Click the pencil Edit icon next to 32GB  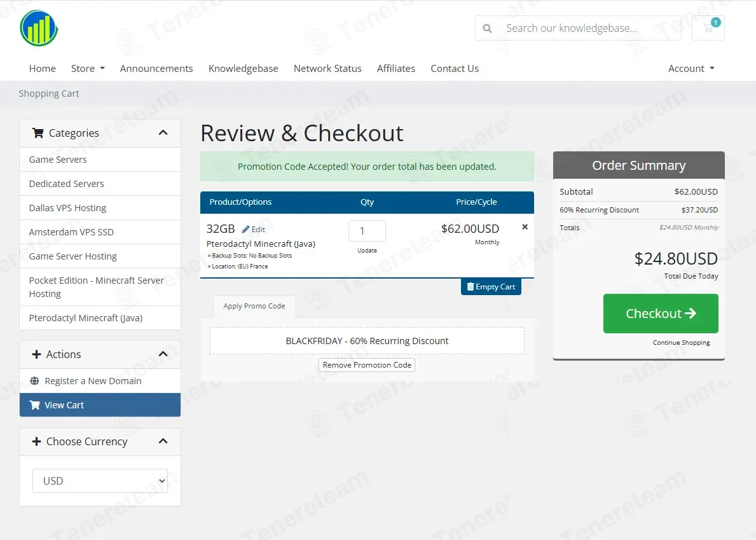click(245, 230)
